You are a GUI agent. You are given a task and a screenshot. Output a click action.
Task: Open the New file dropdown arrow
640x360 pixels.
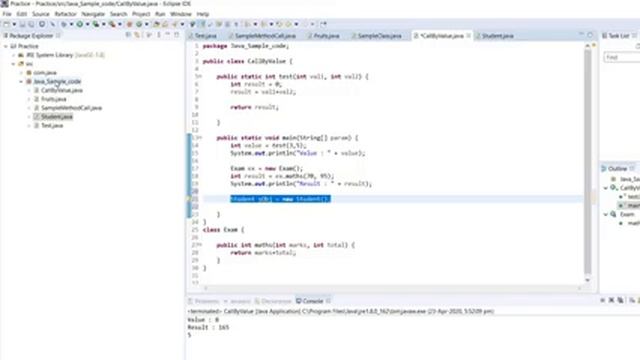[14, 24]
